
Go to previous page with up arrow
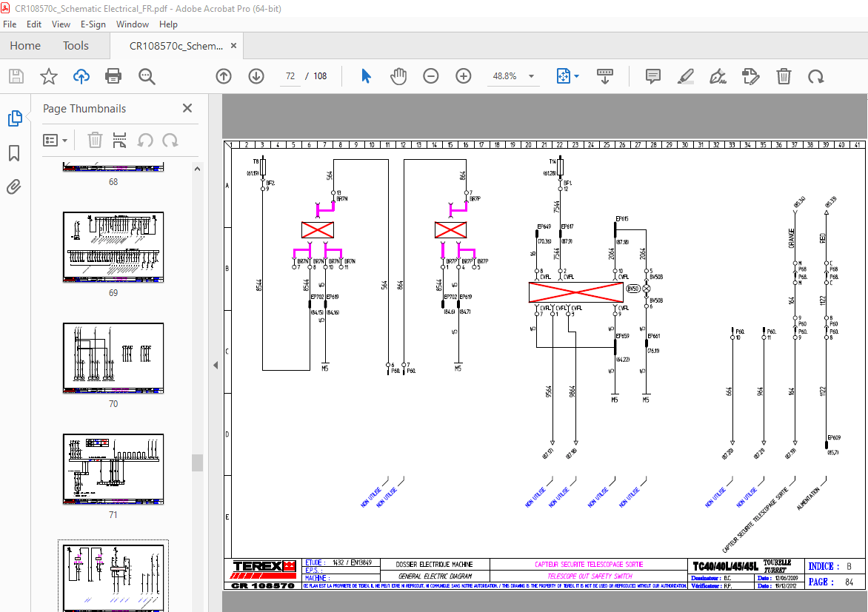[x=223, y=75]
